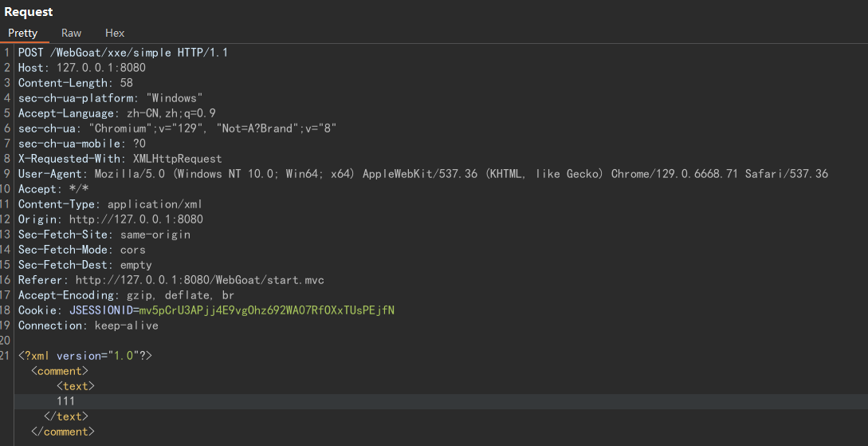Click the Accept-Encoding gzip, deflate, br header
Viewport: 868px width, 446px height.
[126, 295]
